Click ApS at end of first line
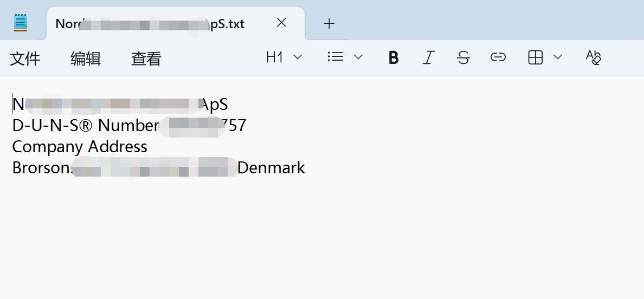The height and width of the screenshot is (299, 644). click(215, 104)
